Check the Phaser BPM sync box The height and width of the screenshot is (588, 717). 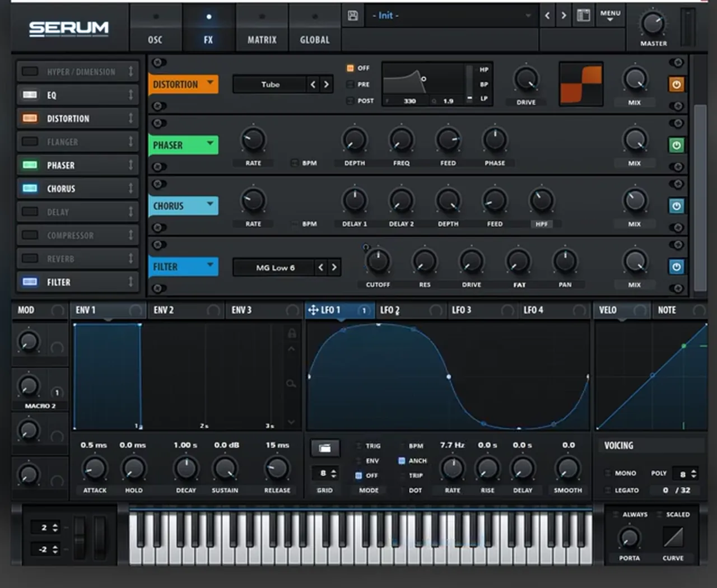click(295, 163)
